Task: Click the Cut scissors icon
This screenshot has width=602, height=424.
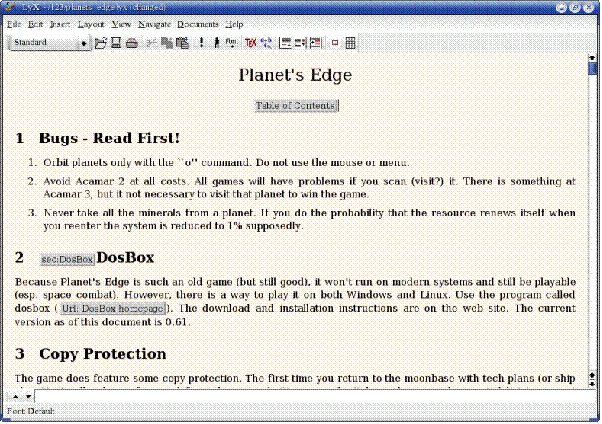Action: point(151,43)
